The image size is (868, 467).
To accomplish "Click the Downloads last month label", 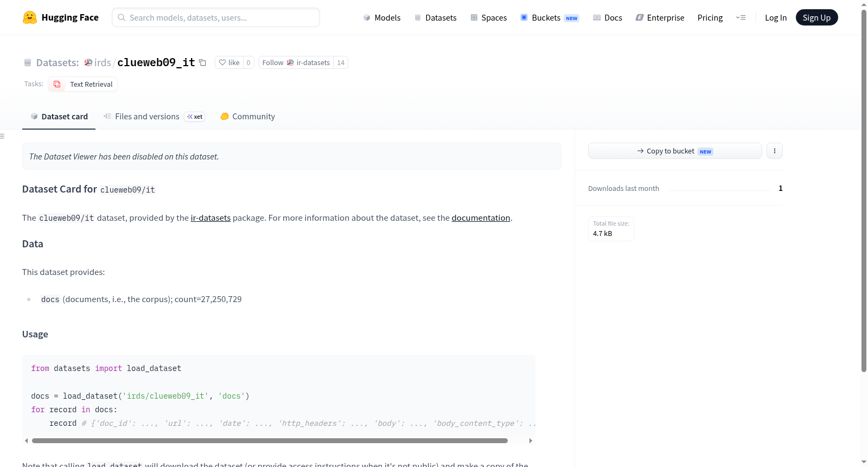I will pyautogui.click(x=623, y=189).
